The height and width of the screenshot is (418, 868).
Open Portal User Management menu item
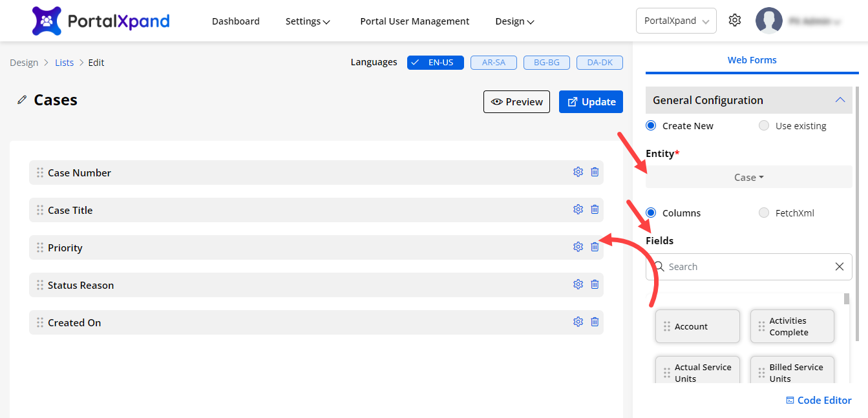pyautogui.click(x=414, y=21)
